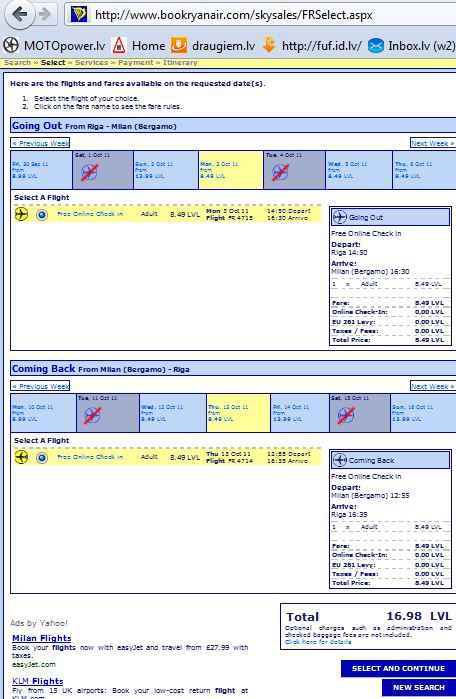Open the MOTOpower.lv bookmark
The height and width of the screenshot is (699, 456).
[54, 45]
